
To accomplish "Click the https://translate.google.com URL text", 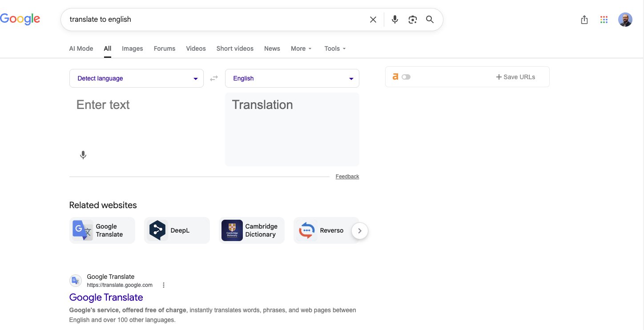I will 120,285.
